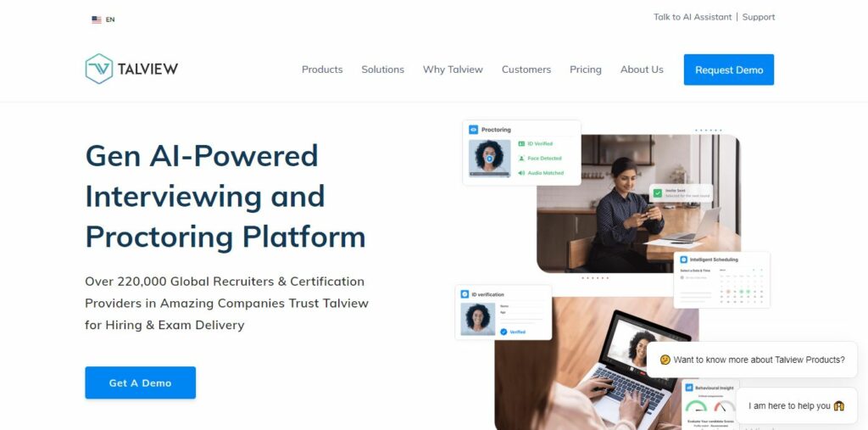Click the Proctoring card eye icon
This screenshot has height=430, width=868.
(x=473, y=130)
